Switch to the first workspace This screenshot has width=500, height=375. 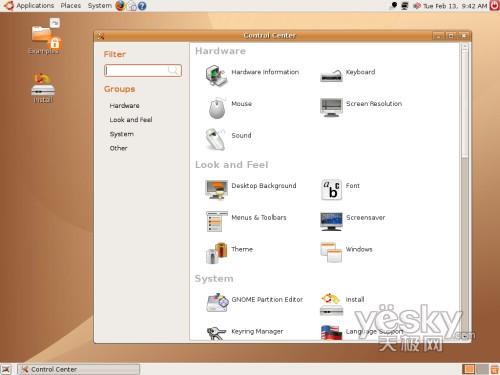coord(469,369)
